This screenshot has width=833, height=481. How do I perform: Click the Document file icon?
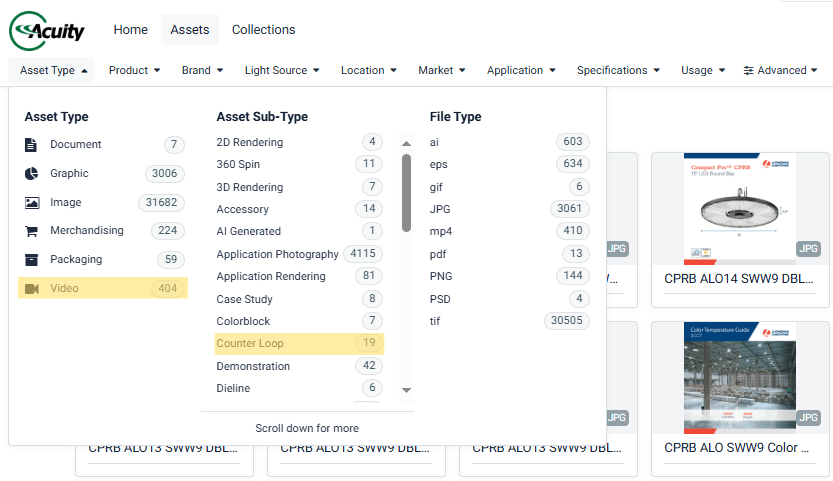coord(31,145)
